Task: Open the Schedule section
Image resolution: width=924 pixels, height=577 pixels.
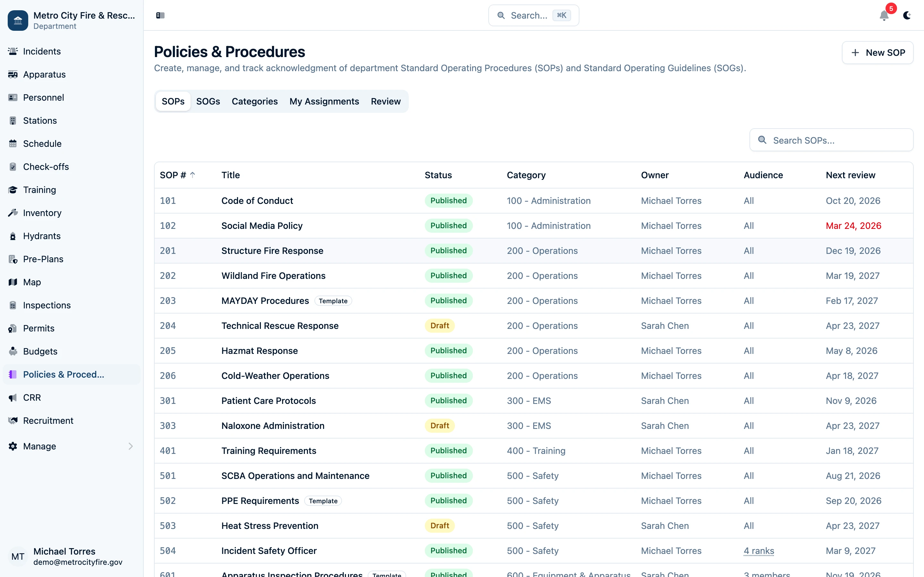Action: pyautogui.click(x=42, y=144)
